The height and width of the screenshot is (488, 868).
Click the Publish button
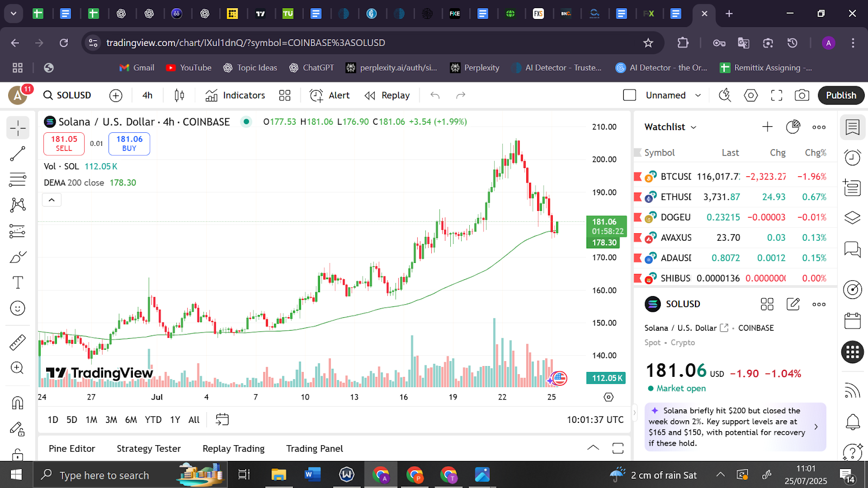click(840, 95)
